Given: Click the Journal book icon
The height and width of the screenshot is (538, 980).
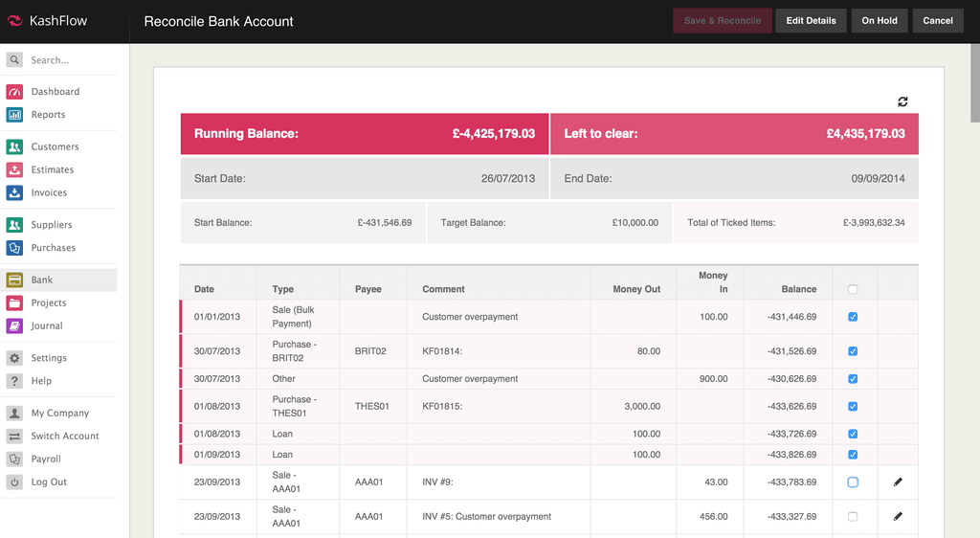Looking at the screenshot, I should click(14, 325).
